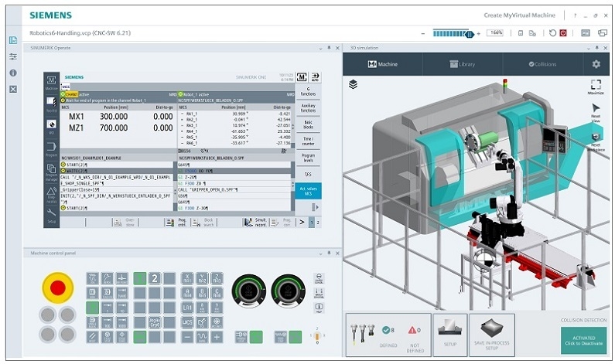Click the SETUP button below 3D view
This screenshot has width=615, height=364.
[x=450, y=335]
